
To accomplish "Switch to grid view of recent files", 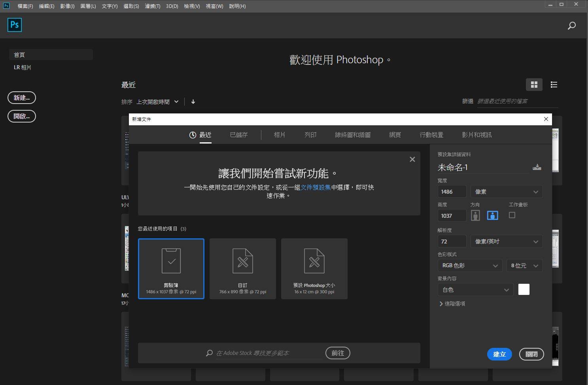I will pos(534,85).
